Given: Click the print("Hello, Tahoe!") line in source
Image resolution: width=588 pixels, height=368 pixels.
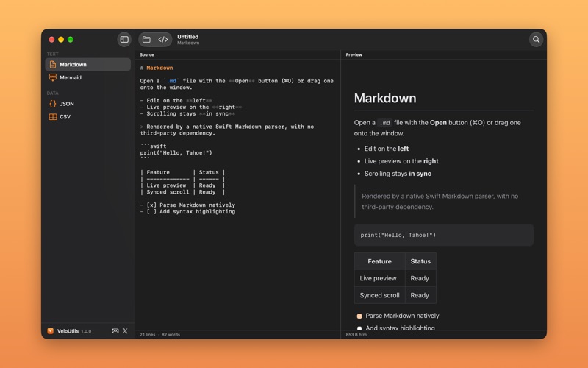Looking at the screenshot, I should tap(176, 153).
